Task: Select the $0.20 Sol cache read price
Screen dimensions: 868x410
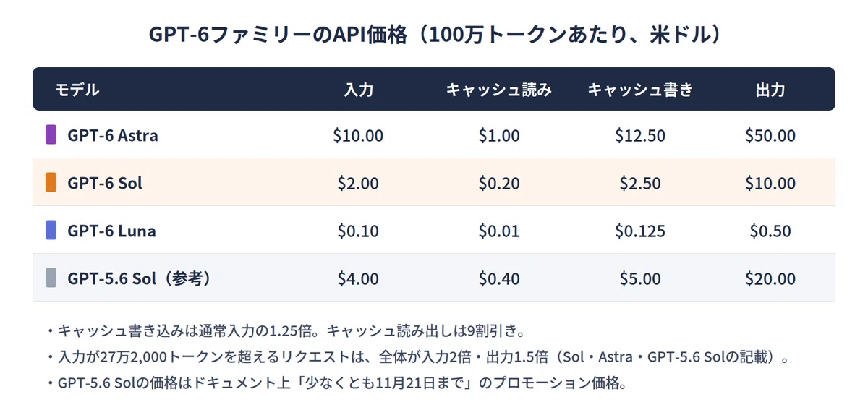Action: click(499, 183)
